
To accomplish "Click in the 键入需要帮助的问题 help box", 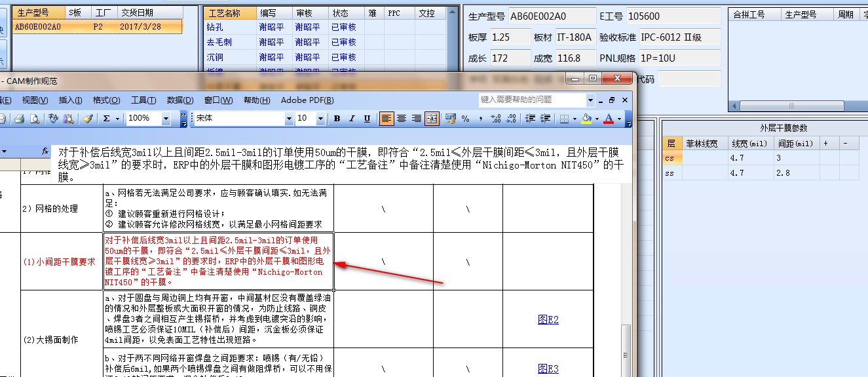I will click(x=532, y=100).
